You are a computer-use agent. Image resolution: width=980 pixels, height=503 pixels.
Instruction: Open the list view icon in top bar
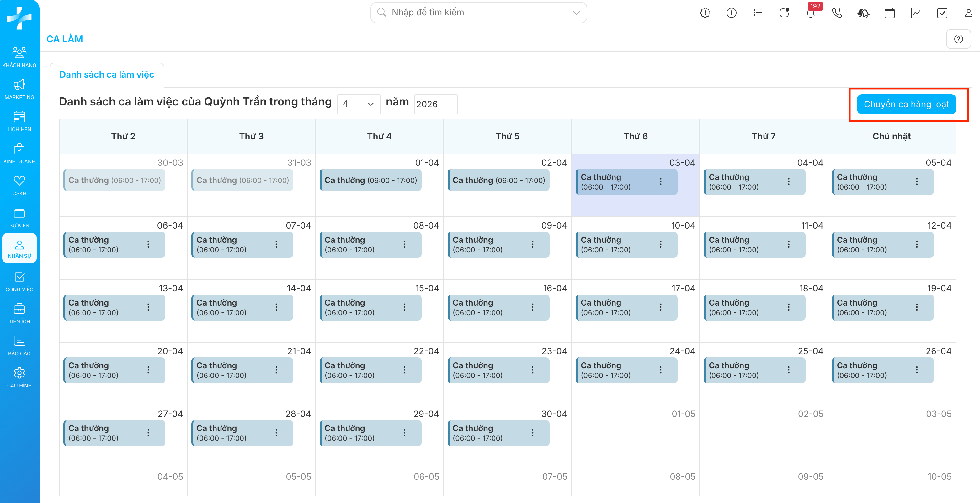(x=758, y=13)
